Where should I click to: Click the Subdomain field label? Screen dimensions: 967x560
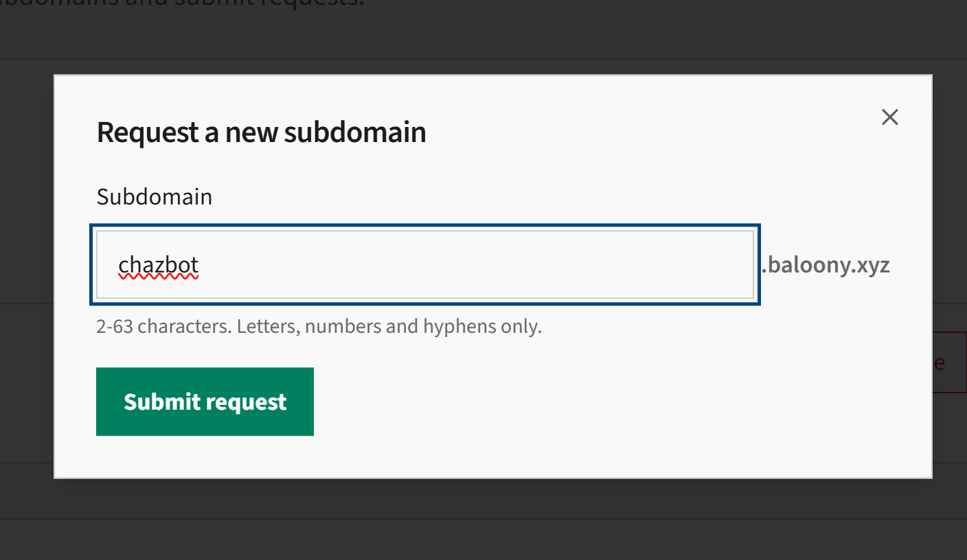tap(154, 197)
